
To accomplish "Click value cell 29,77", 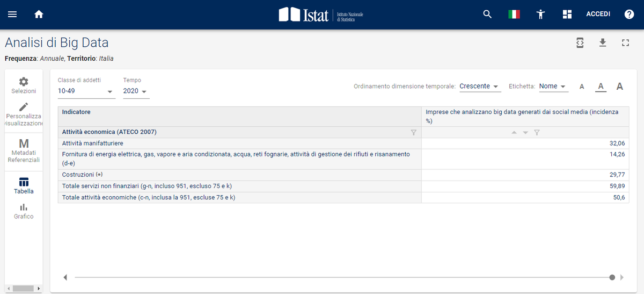I will (x=525, y=175).
